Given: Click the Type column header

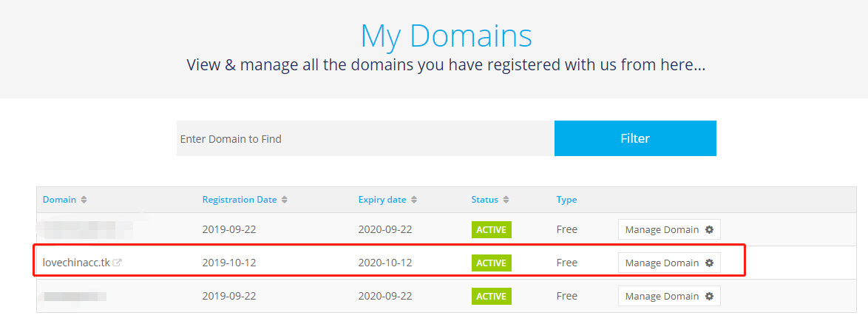Looking at the screenshot, I should coord(566,200).
